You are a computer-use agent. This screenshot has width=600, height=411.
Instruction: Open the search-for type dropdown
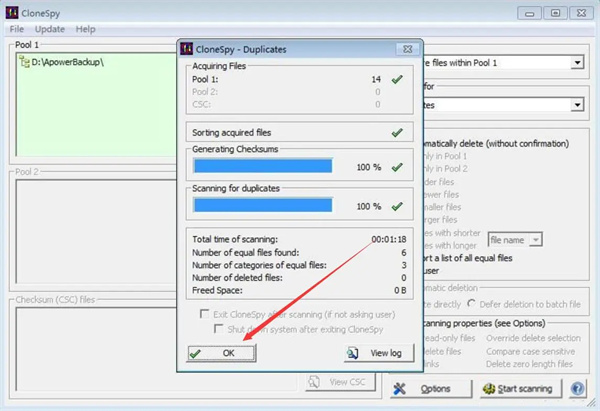pos(577,105)
